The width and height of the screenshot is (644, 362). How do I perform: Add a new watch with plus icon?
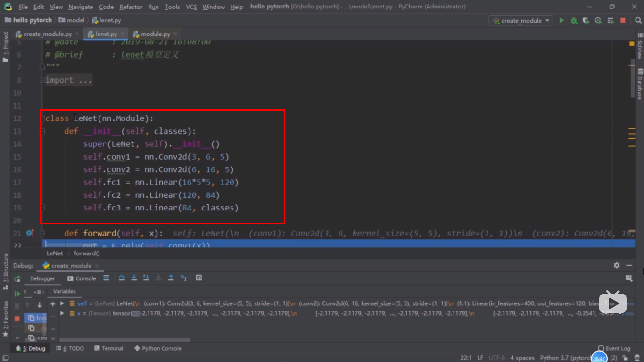(x=53, y=304)
